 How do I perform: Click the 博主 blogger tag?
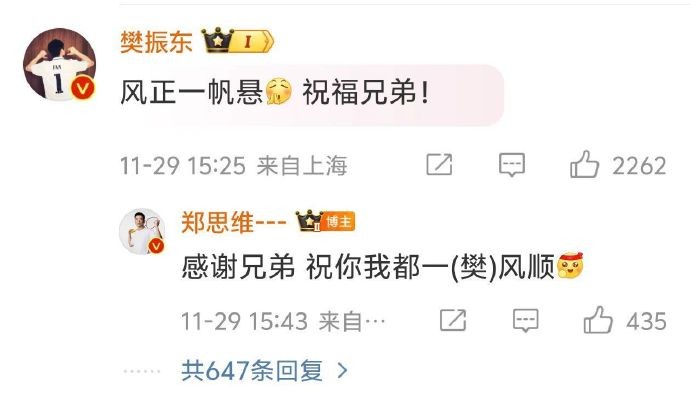tap(339, 222)
